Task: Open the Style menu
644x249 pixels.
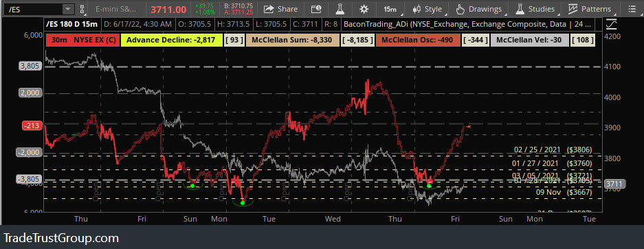Action: point(428,9)
